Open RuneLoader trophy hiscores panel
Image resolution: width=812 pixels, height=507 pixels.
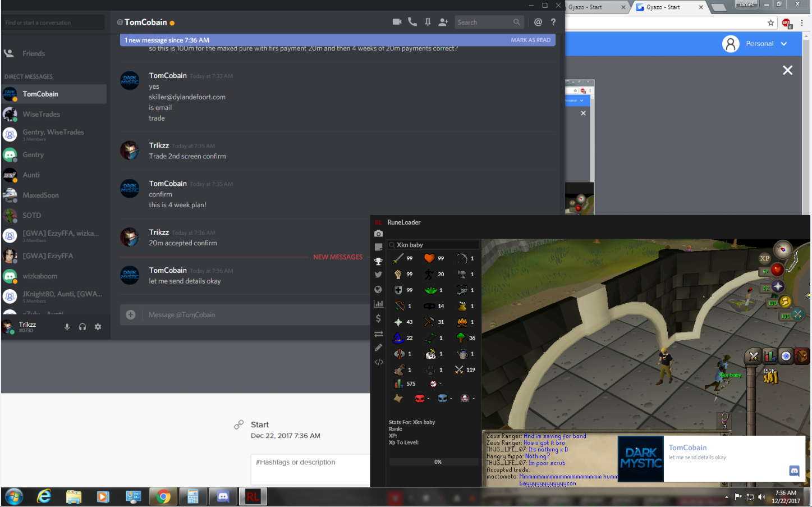tap(378, 261)
